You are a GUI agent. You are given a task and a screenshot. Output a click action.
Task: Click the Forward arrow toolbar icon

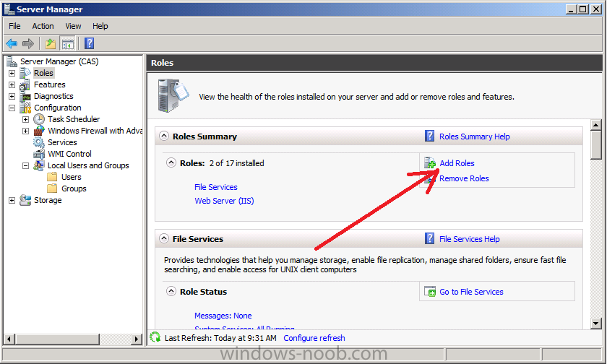click(28, 44)
